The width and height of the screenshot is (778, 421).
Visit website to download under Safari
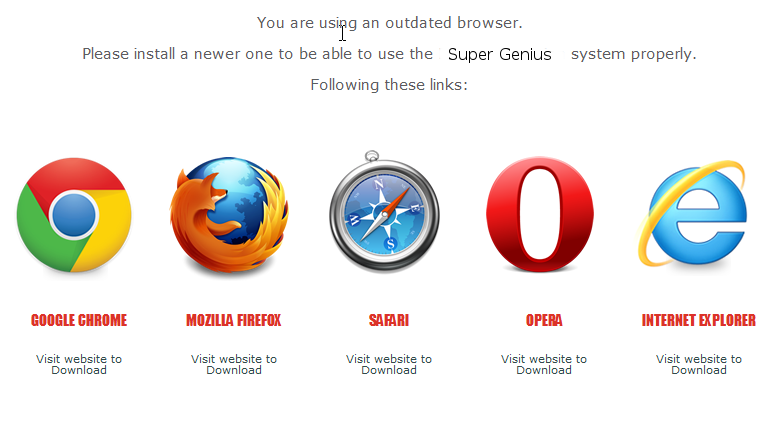389,364
